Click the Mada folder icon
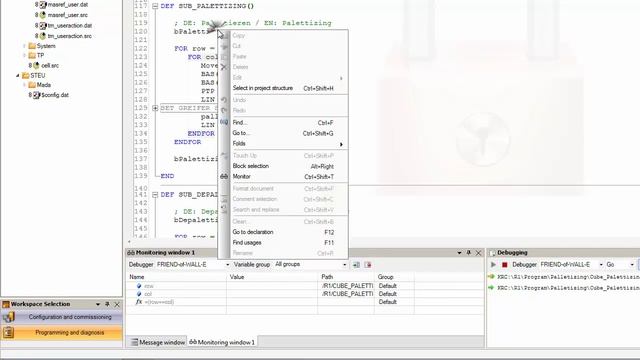Image resolution: width=640 pixels, height=360 pixels. [32, 85]
